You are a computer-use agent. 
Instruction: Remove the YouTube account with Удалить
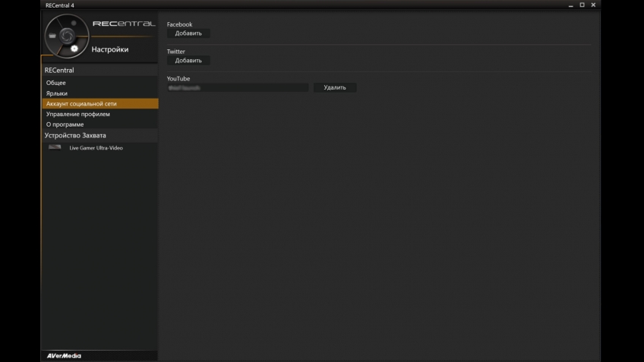point(335,87)
